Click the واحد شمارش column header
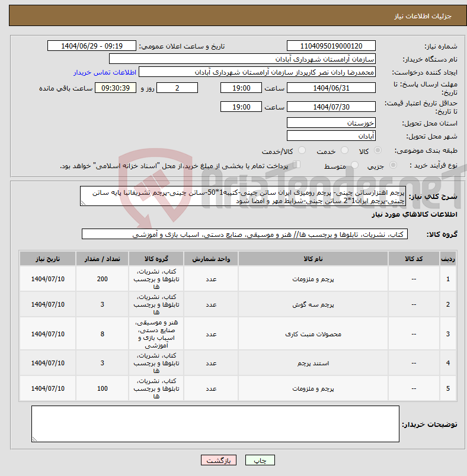This screenshot has width=467, height=476. click(x=211, y=259)
